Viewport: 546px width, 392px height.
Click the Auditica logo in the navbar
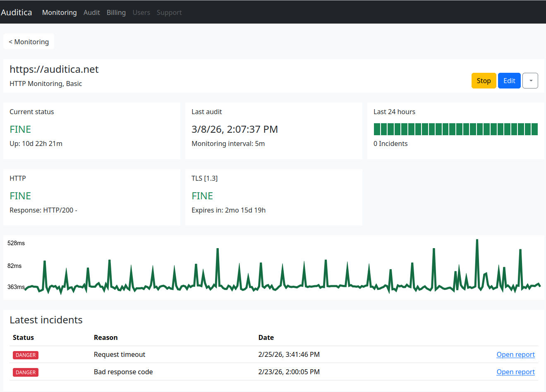17,12
